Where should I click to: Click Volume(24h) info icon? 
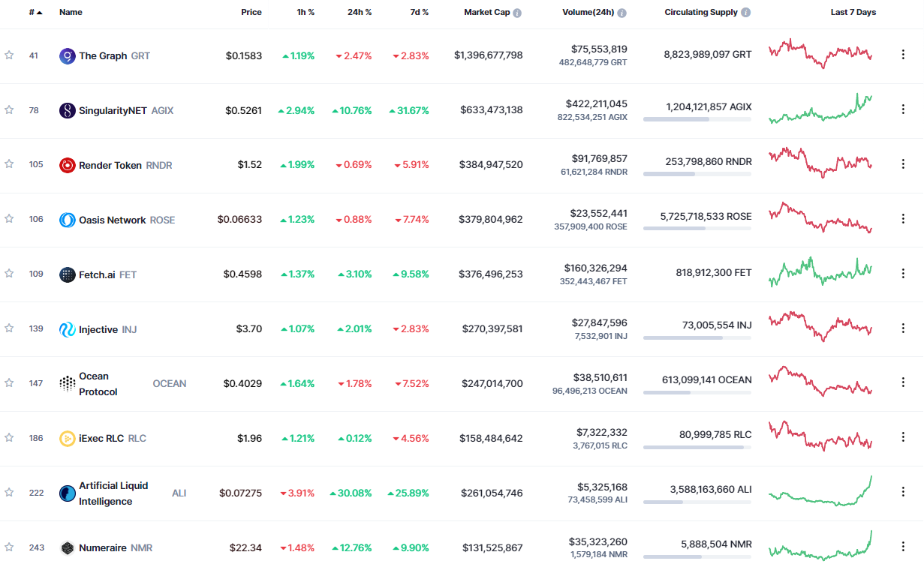pyautogui.click(x=622, y=13)
